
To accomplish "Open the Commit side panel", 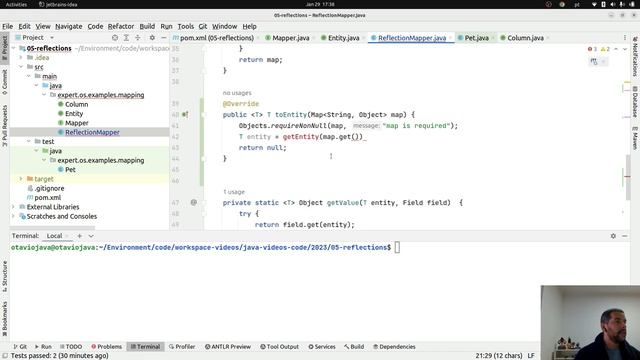I will pos(4,82).
